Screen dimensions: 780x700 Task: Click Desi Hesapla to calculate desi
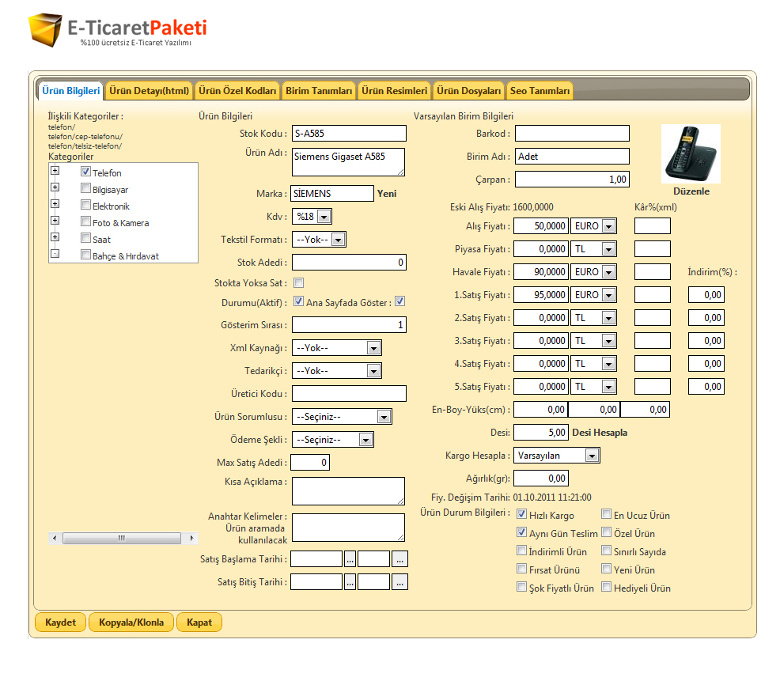tap(599, 433)
